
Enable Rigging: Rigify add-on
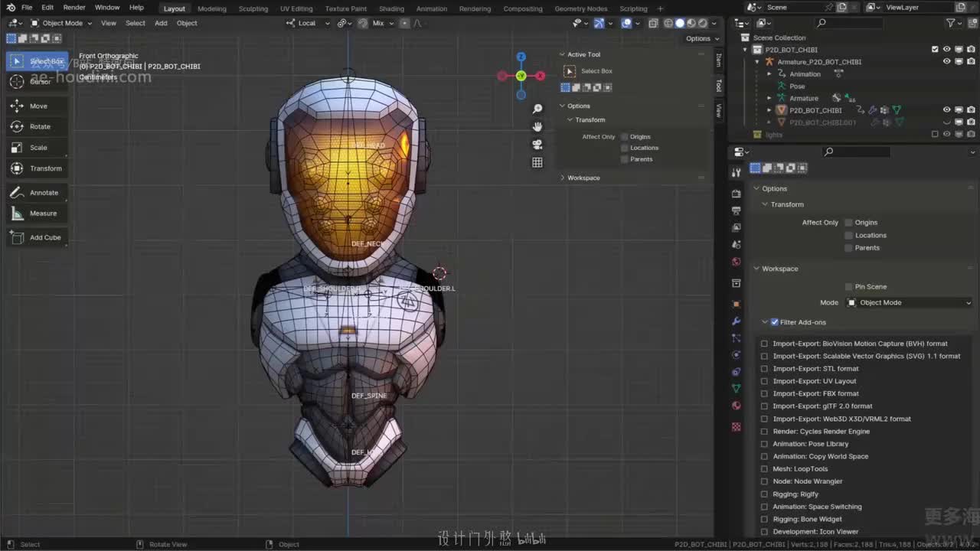(x=764, y=494)
